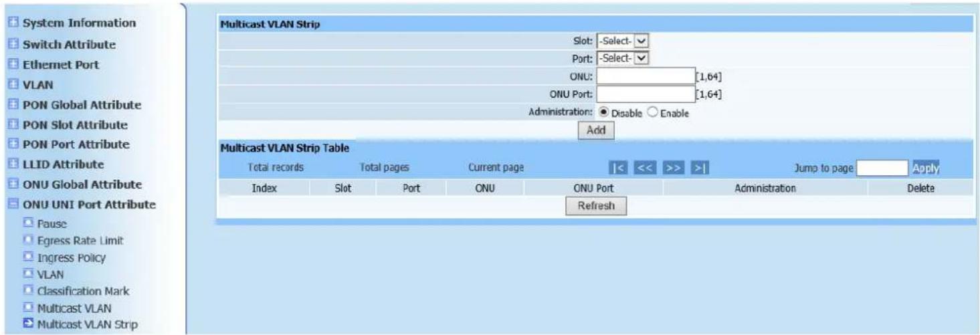This screenshot has width=980, height=335.
Task: Open the Multicast VLAN link
Action: (74, 308)
